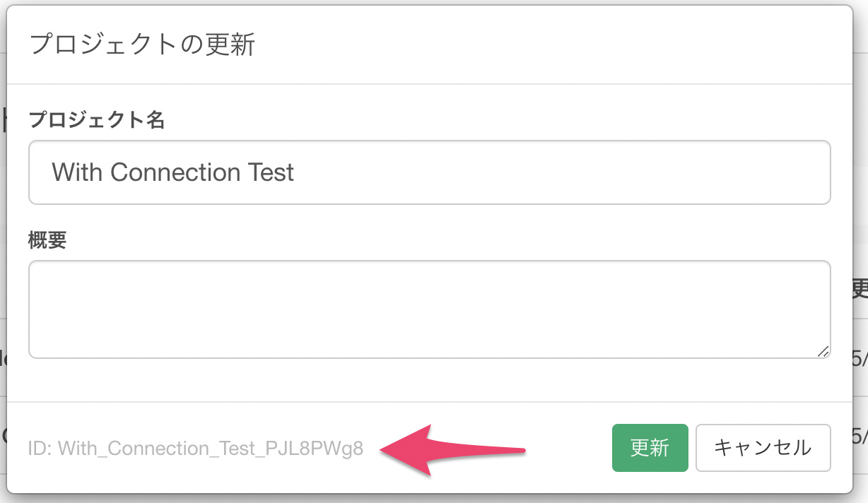This screenshot has width=868, height=503.
Task: Place cursor before With in the name field
Action: tap(52, 172)
